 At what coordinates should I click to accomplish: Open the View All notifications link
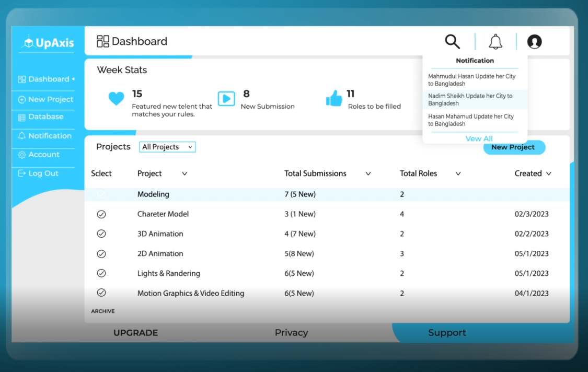[x=479, y=139]
